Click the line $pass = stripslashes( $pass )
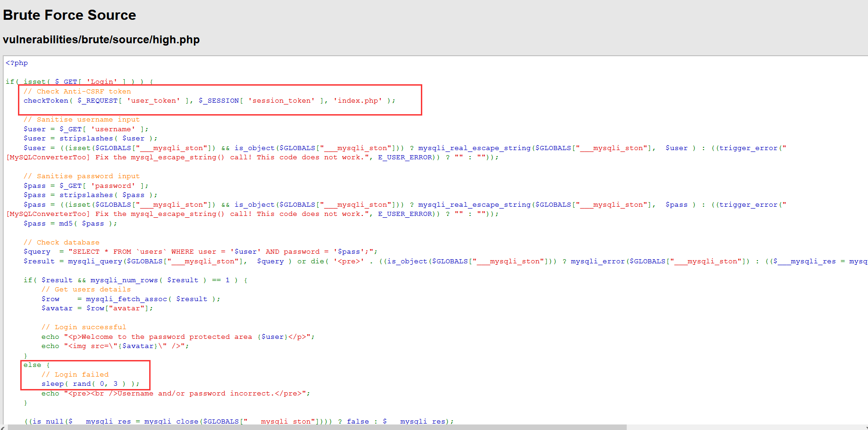The height and width of the screenshot is (430, 868). coord(90,195)
